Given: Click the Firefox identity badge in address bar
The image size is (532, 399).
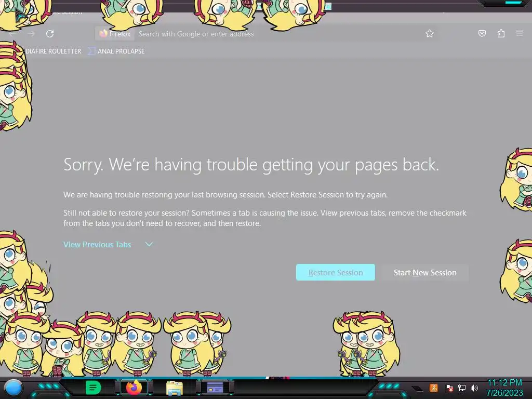Looking at the screenshot, I should tap(115, 34).
